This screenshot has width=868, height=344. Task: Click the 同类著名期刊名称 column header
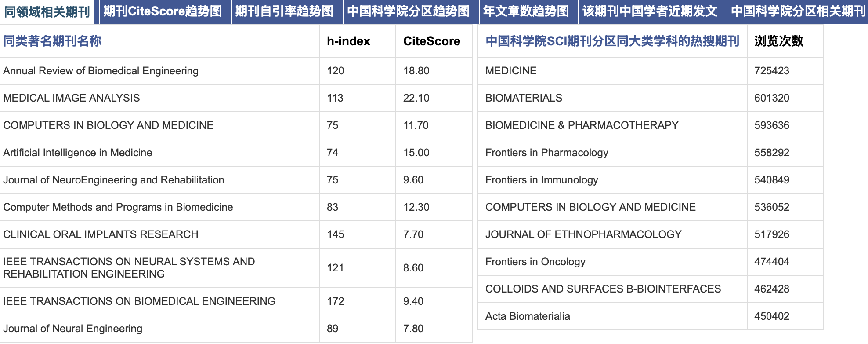(52, 41)
